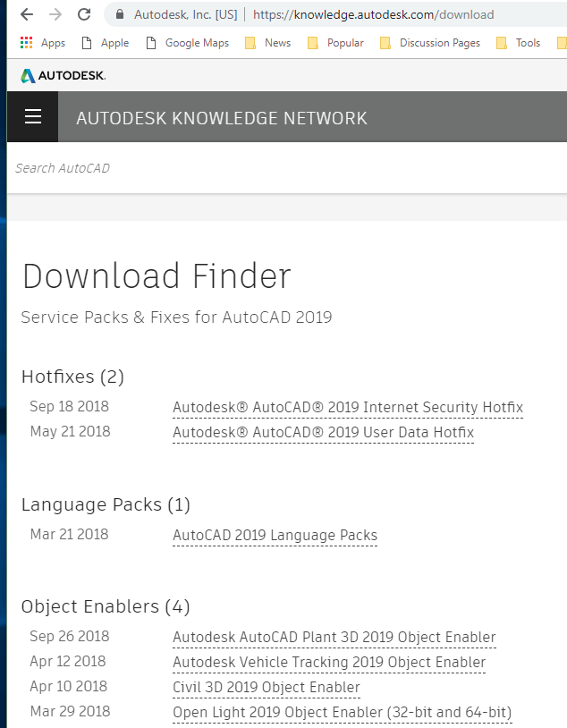Click the browser back arrow
Screen dimensions: 567x728
tap(27, 14)
